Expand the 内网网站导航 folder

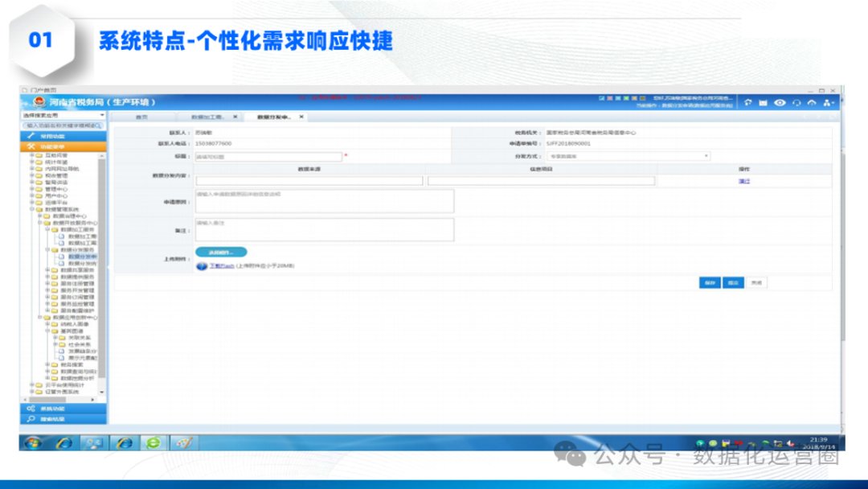(32, 168)
